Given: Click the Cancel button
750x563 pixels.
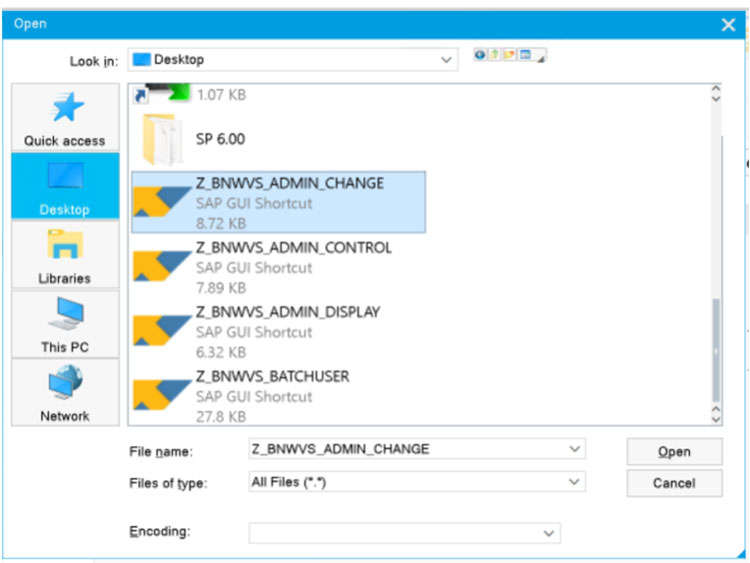Looking at the screenshot, I should point(673,483).
